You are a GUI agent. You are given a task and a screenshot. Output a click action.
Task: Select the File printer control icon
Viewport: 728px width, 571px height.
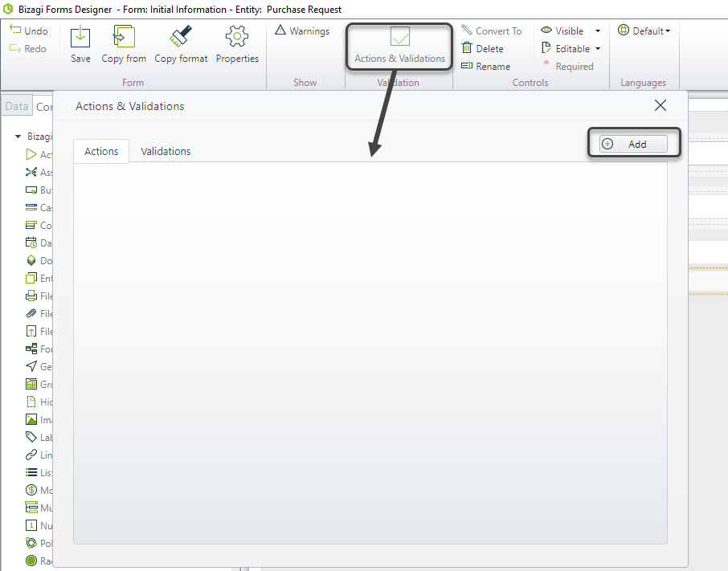pyautogui.click(x=31, y=296)
